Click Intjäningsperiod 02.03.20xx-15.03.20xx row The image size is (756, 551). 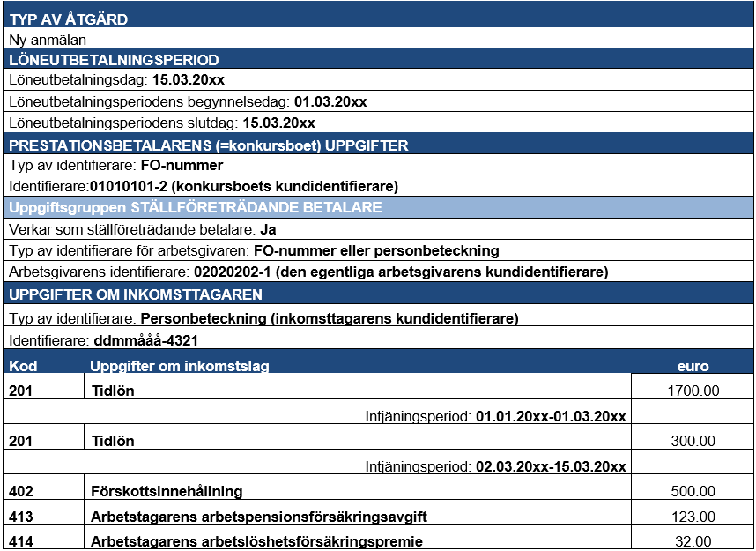click(495, 465)
